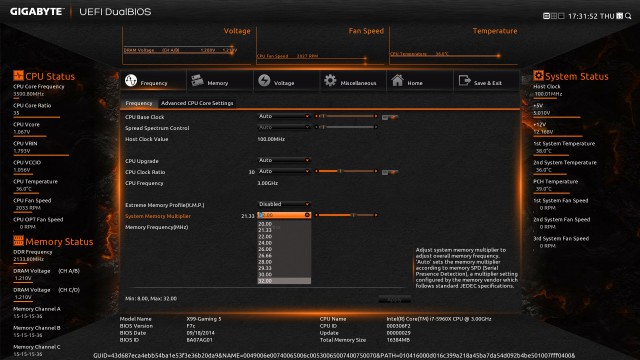The image size is (640, 360).
Task: Choose 26.00 from the memory multiplier list
Action: 284,249
